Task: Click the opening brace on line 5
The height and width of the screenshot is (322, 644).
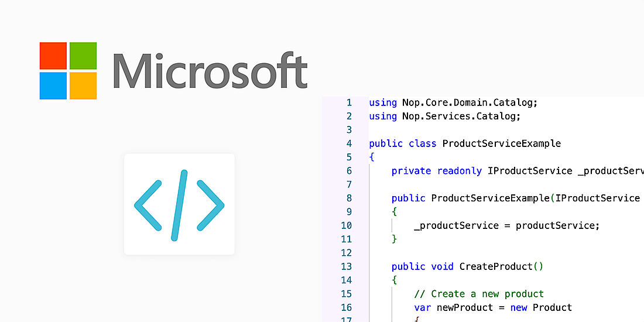Action: 372,157
